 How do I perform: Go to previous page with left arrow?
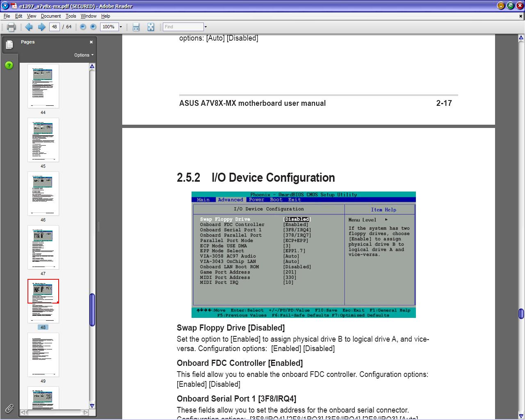point(29,27)
